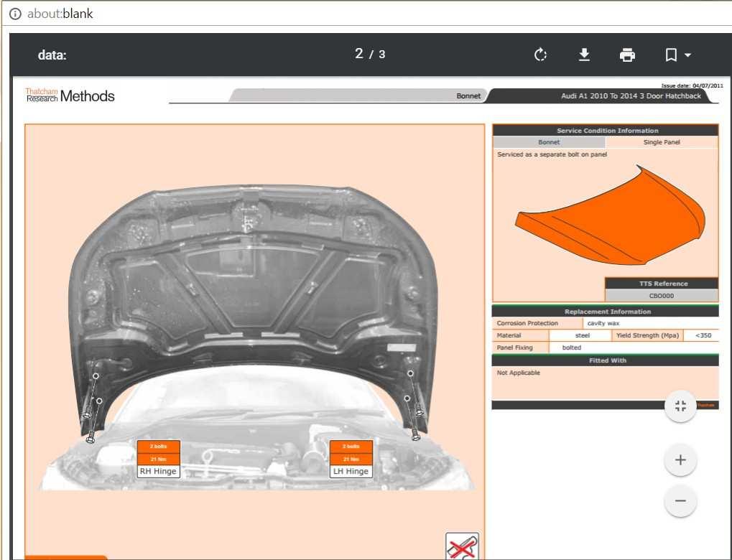
Task: Click the about:blank address bar text
Action: (60, 14)
